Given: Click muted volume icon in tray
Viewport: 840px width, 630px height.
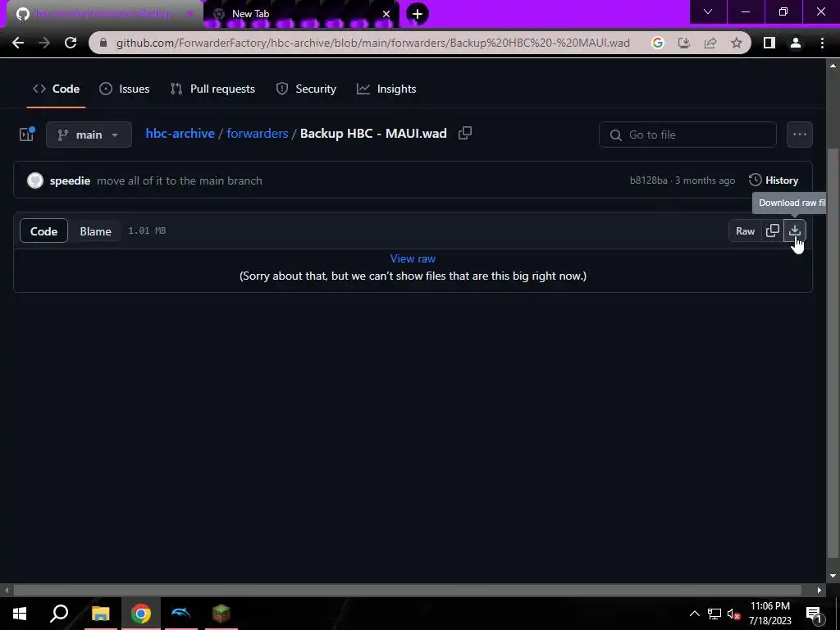Looking at the screenshot, I should [x=733, y=614].
